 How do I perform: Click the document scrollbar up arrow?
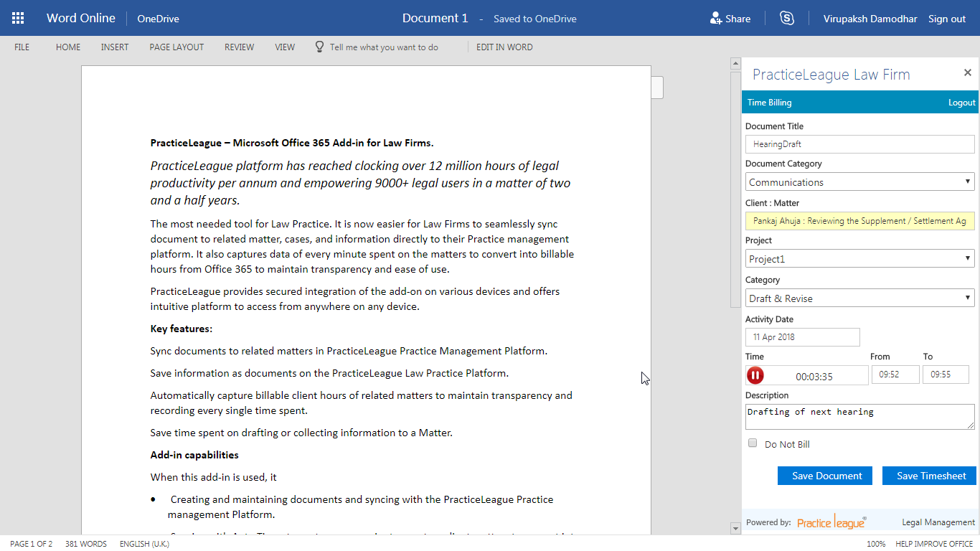pos(735,64)
